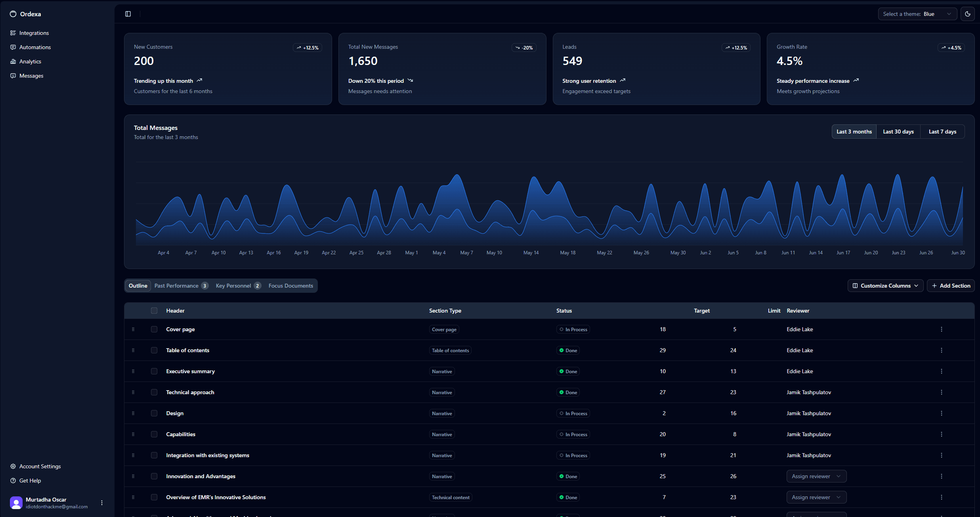Viewport: 980px width, 517px height.
Task: Toggle the sidebar collapse icon
Action: (128, 13)
